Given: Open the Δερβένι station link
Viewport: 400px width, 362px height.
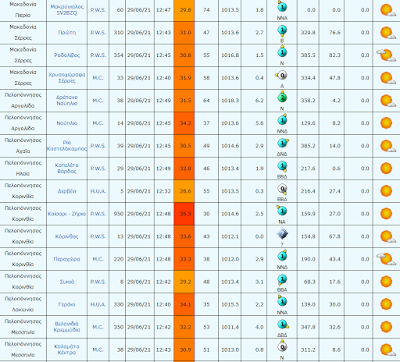Looking at the screenshot, I should [x=67, y=191].
